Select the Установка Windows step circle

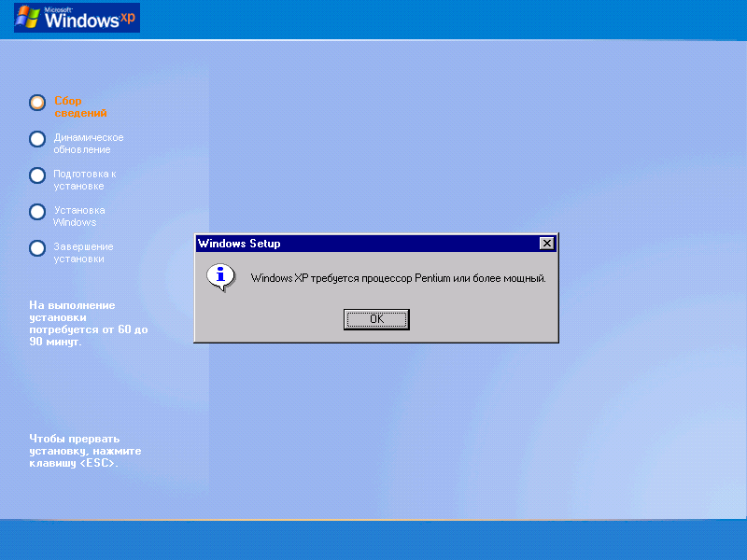[37, 212]
